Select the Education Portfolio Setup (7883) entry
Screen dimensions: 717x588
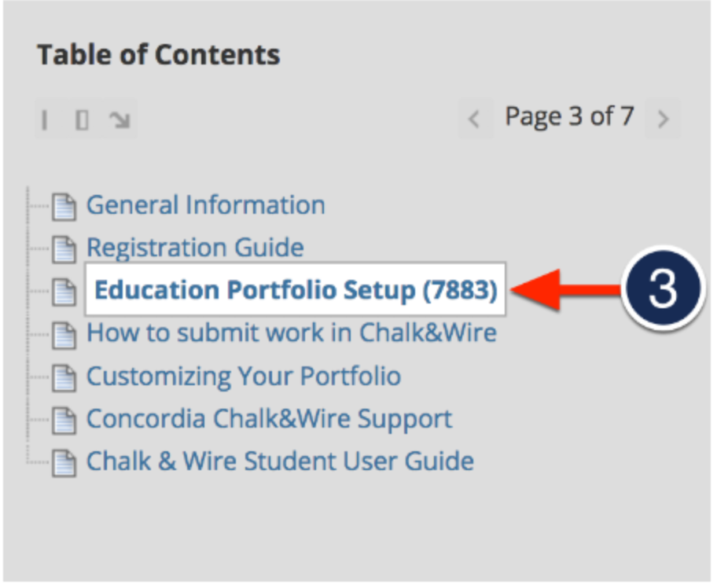click(x=296, y=290)
